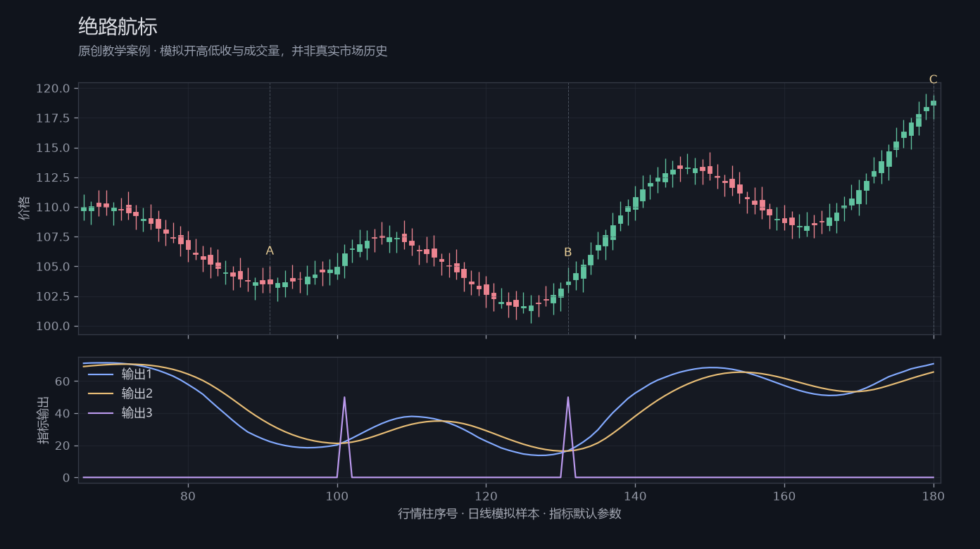Click marker label B on the price chart
The image size is (980, 549).
(567, 252)
